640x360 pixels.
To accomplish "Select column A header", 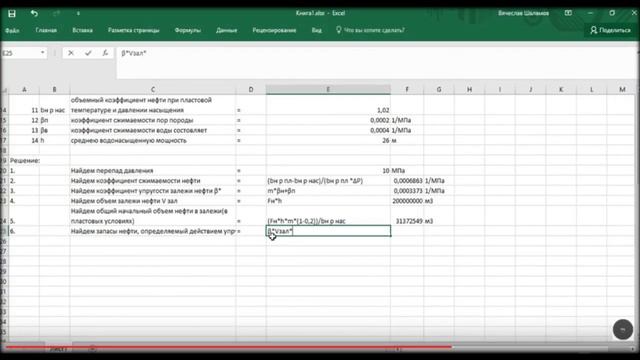I will 24,89.
